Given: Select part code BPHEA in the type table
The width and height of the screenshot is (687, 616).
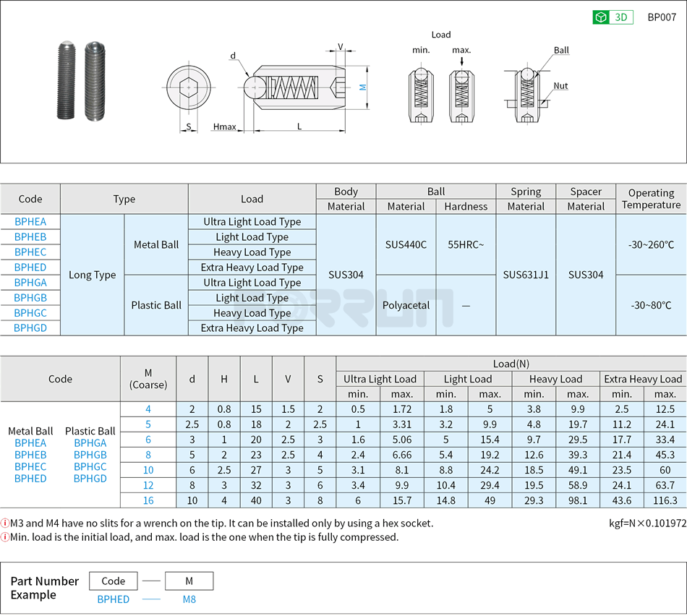Looking at the screenshot, I should (30, 222).
